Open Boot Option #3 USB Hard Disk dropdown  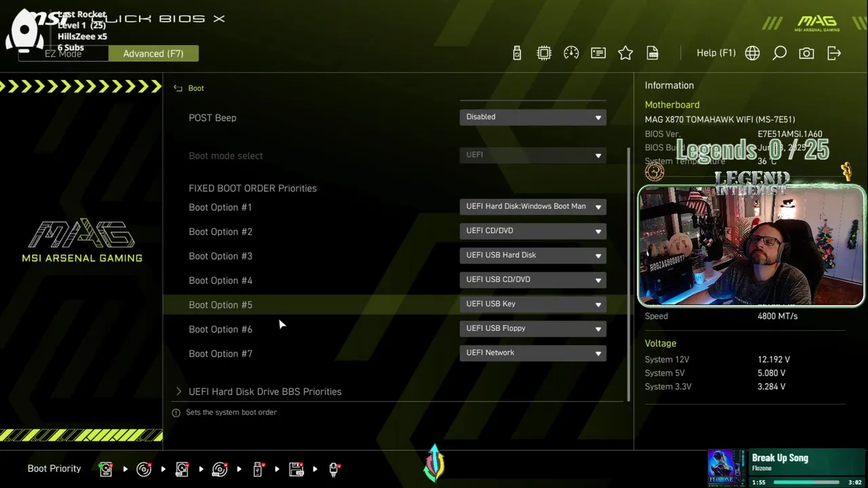click(x=533, y=255)
